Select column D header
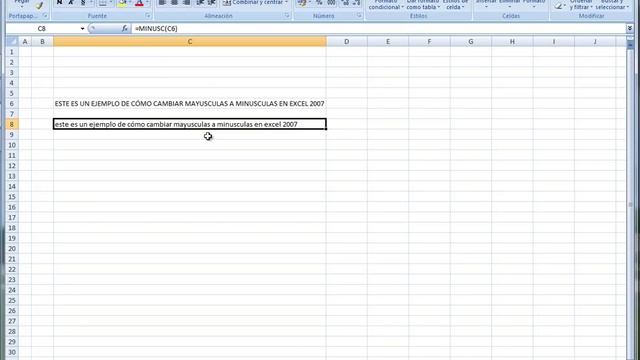 pyautogui.click(x=347, y=42)
